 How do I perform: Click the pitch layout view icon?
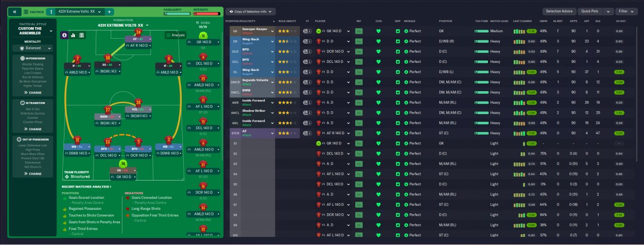82,35
